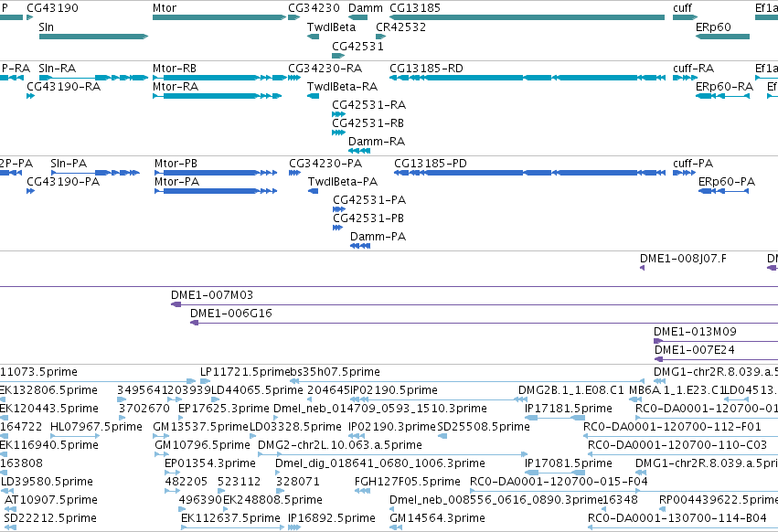This screenshot has width=778, height=532.
Task: Click the Damm-PA protein feature
Action: click(x=360, y=246)
